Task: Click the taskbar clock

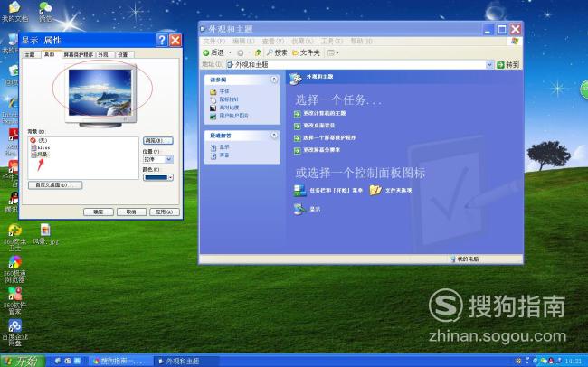Action: (572, 362)
